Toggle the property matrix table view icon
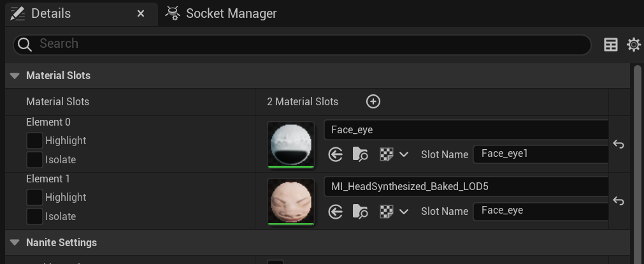This screenshot has height=264, width=644. (x=610, y=44)
